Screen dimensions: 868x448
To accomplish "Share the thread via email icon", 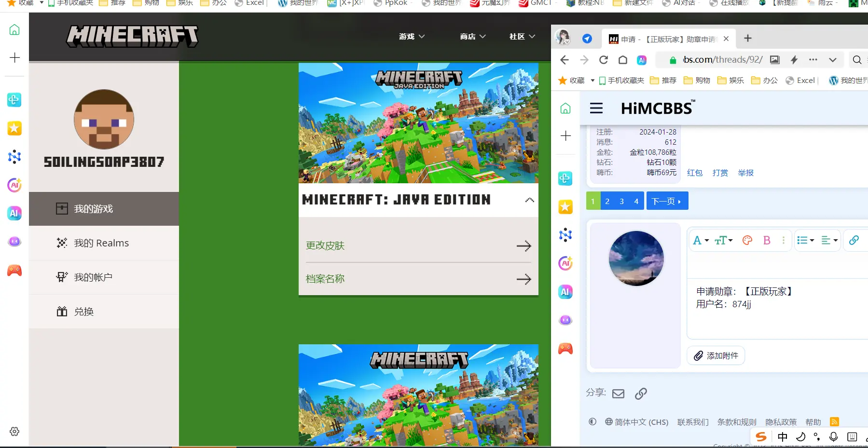I will coord(618,394).
